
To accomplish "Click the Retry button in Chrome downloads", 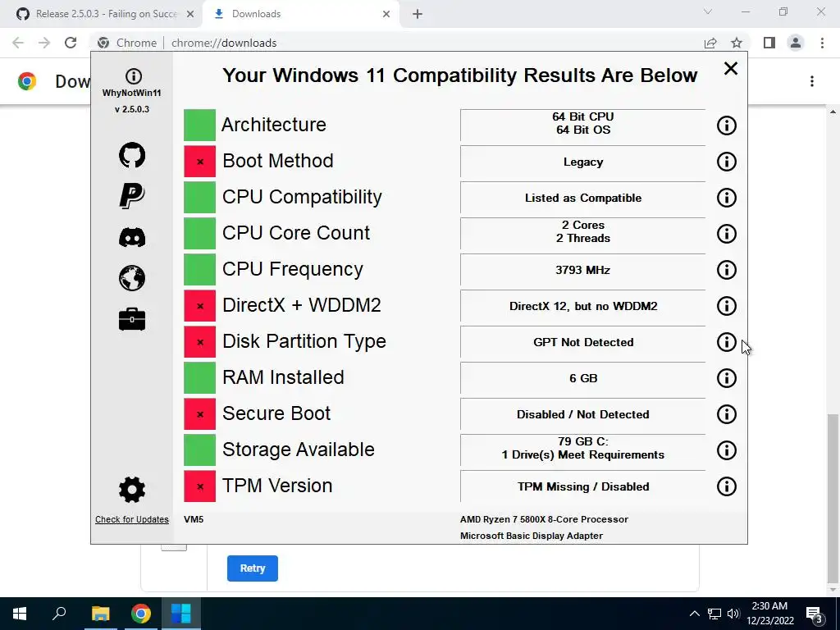I will pos(253,568).
